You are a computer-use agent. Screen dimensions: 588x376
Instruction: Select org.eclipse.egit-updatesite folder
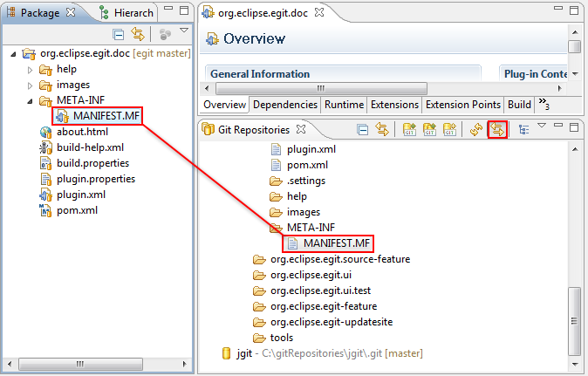click(332, 323)
